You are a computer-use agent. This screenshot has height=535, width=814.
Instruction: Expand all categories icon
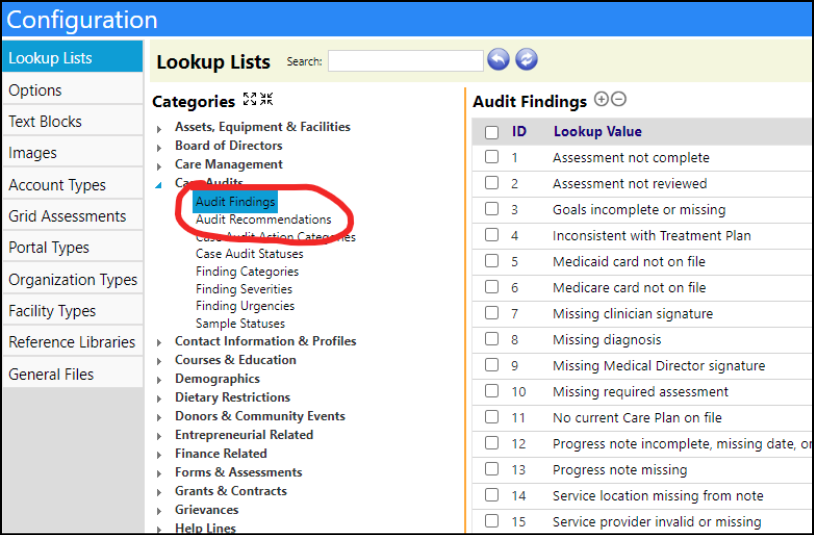click(x=250, y=99)
